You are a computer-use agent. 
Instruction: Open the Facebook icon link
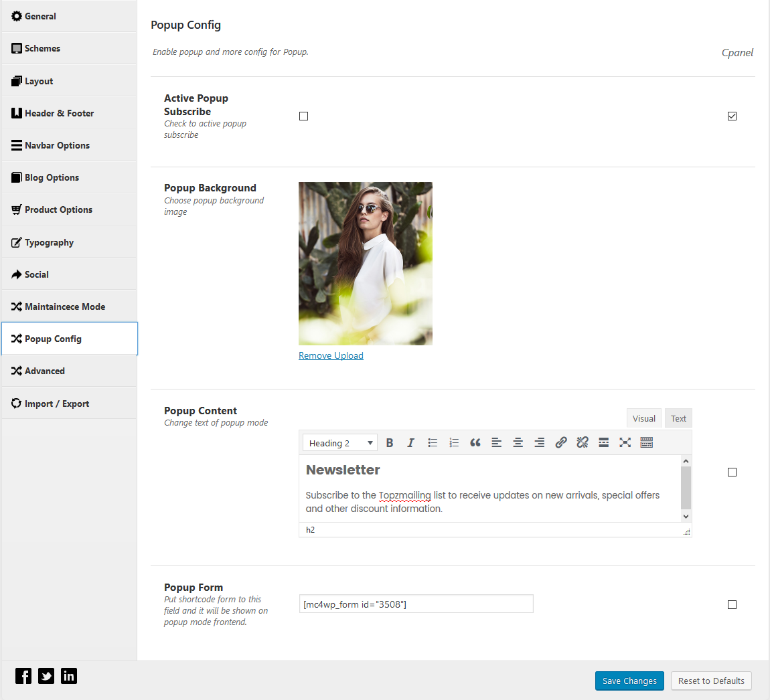(x=23, y=676)
